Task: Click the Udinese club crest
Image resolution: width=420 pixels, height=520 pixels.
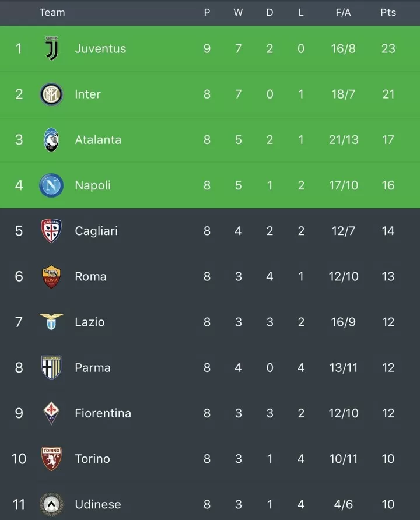Action: pos(51,504)
